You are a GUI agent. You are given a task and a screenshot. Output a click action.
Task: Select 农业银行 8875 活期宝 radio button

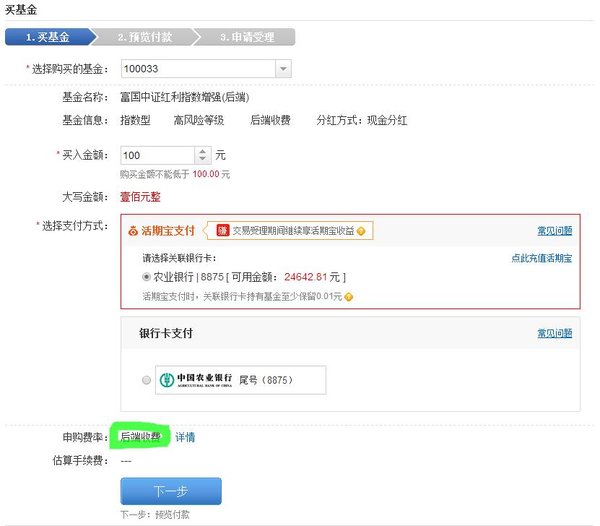146,277
